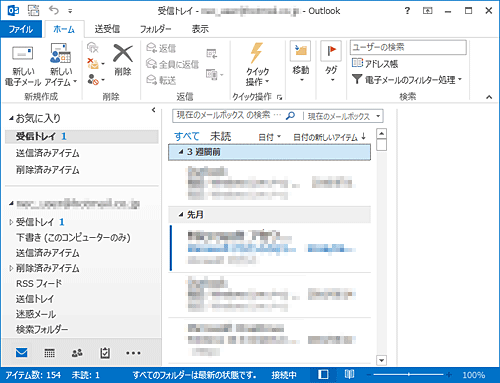This screenshot has height=383, width=500.
Task: Open 下書き (このコンピューターのみ) folder
Action: [73, 237]
